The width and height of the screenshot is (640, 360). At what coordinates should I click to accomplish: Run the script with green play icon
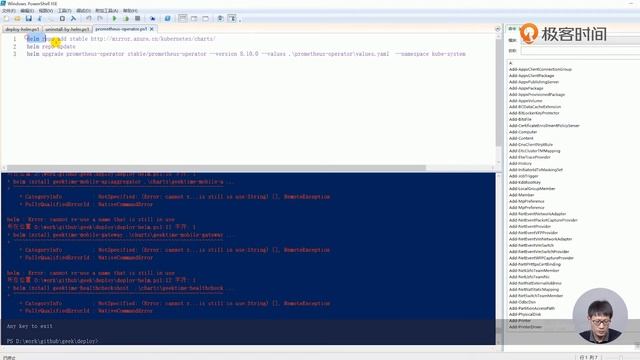click(115, 18)
